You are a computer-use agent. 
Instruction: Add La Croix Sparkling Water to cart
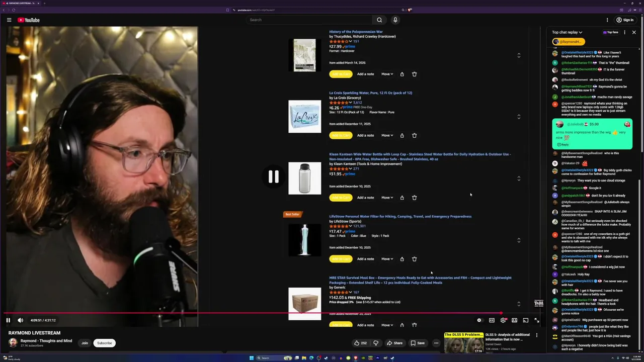pyautogui.click(x=341, y=135)
